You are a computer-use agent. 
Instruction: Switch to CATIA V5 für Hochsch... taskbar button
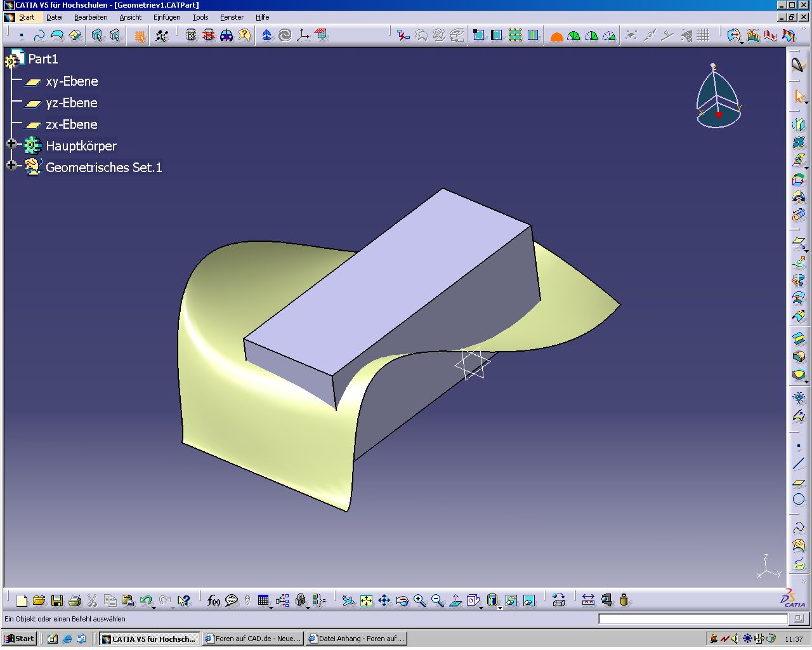pos(150,639)
